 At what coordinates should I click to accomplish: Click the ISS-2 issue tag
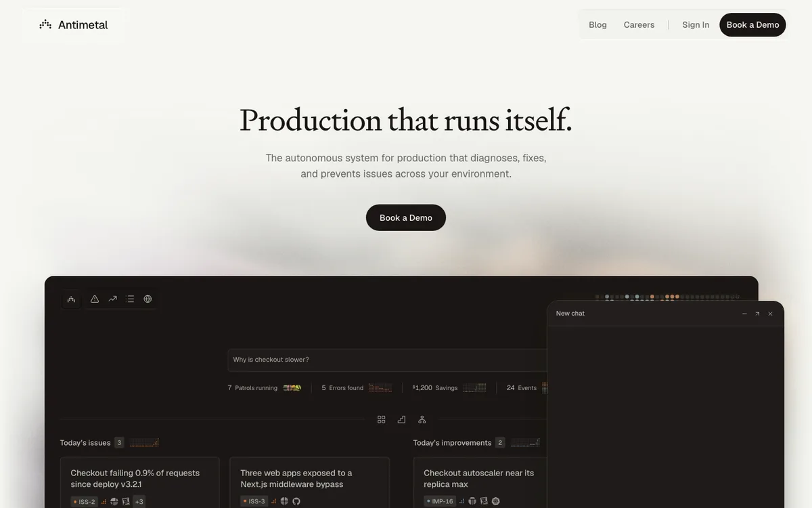point(85,501)
